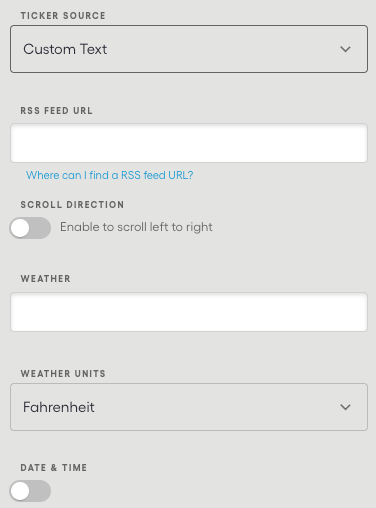Toggle the Scroll Direction switch
The width and height of the screenshot is (376, 508).
(x=30, y=228)
